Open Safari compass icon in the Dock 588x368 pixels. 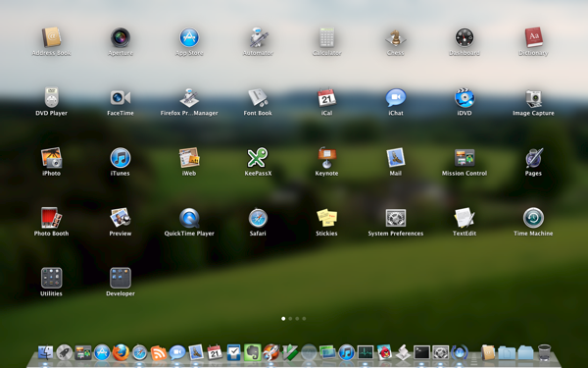coord(139,352)
